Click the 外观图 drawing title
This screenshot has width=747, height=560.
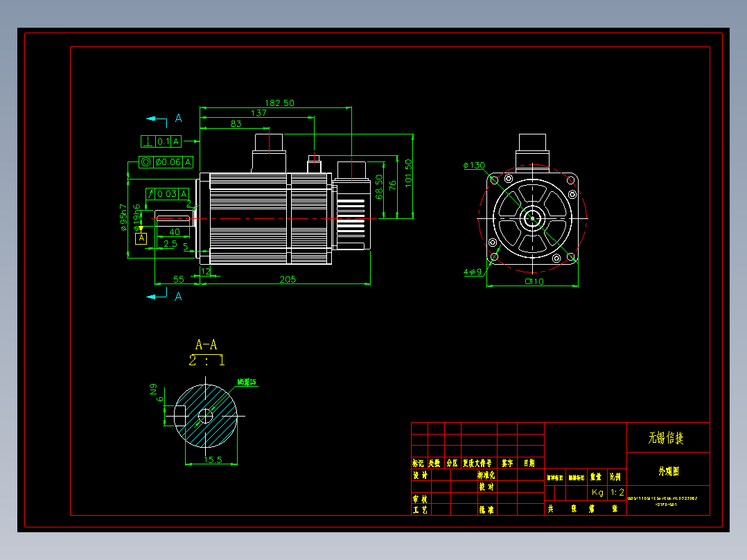[669, 471]
